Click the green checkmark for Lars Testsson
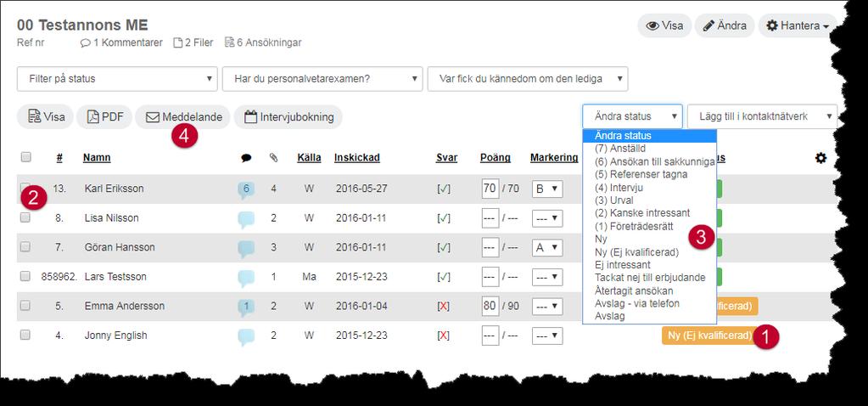 click(x=444, y=277)
